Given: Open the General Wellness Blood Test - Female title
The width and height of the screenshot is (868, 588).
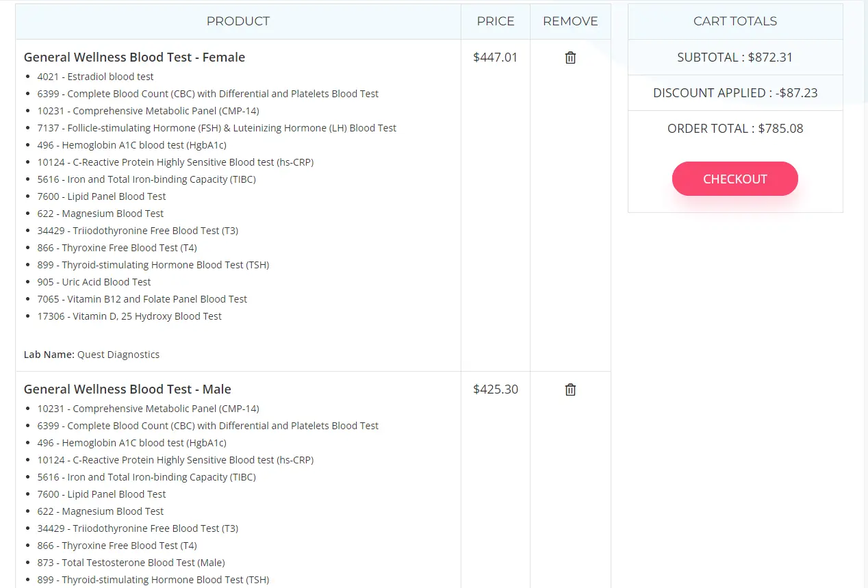Looking at the screenshot, I should [134, 57].
